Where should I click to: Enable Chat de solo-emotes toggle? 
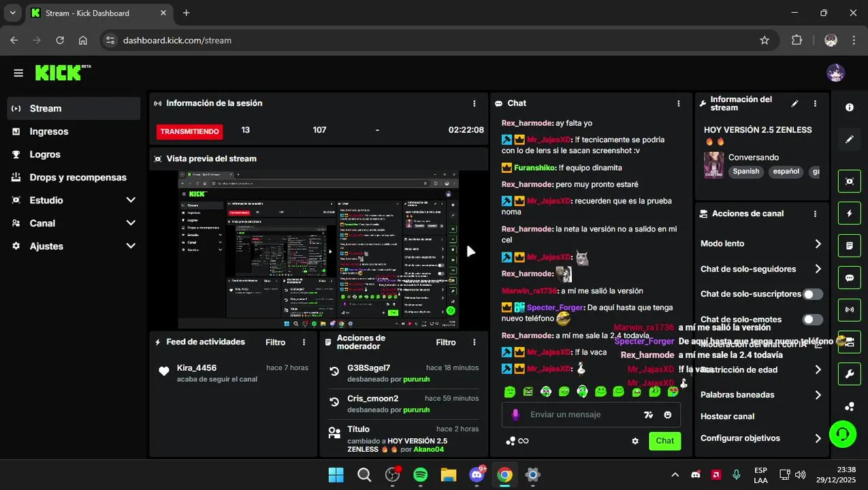(x=812, y=319)
